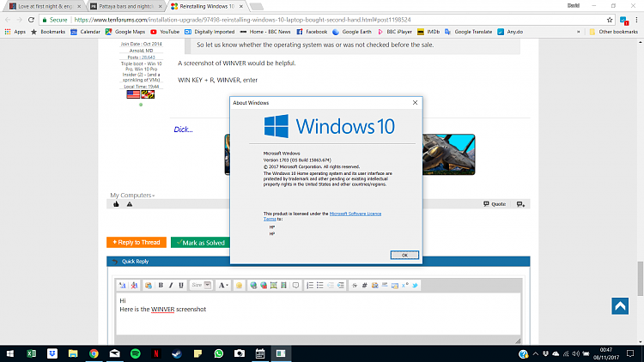Click the Quick Reply header arrow icon
The image size is (644, 362).
click(114, 262)
